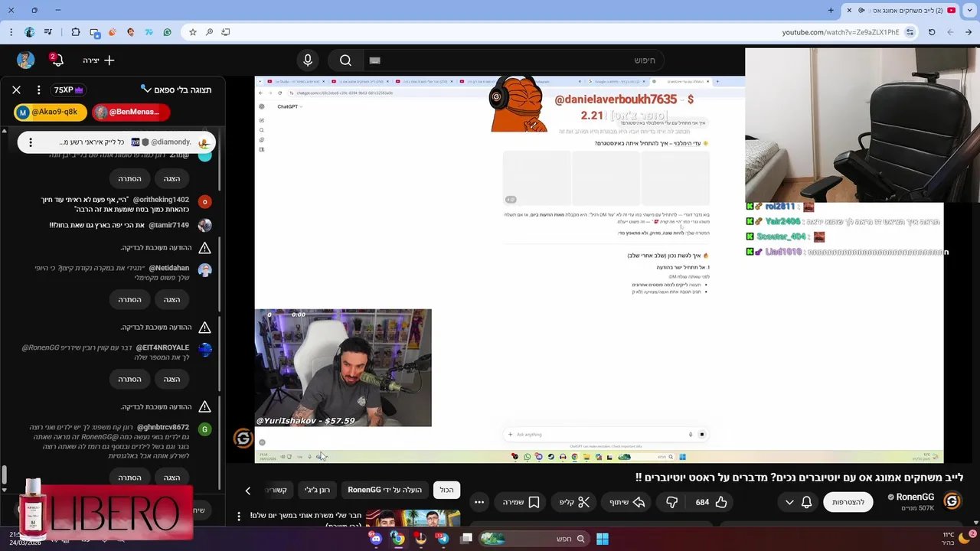Open pinned @diamondy message options menu
980x551 pixels.
30,142
